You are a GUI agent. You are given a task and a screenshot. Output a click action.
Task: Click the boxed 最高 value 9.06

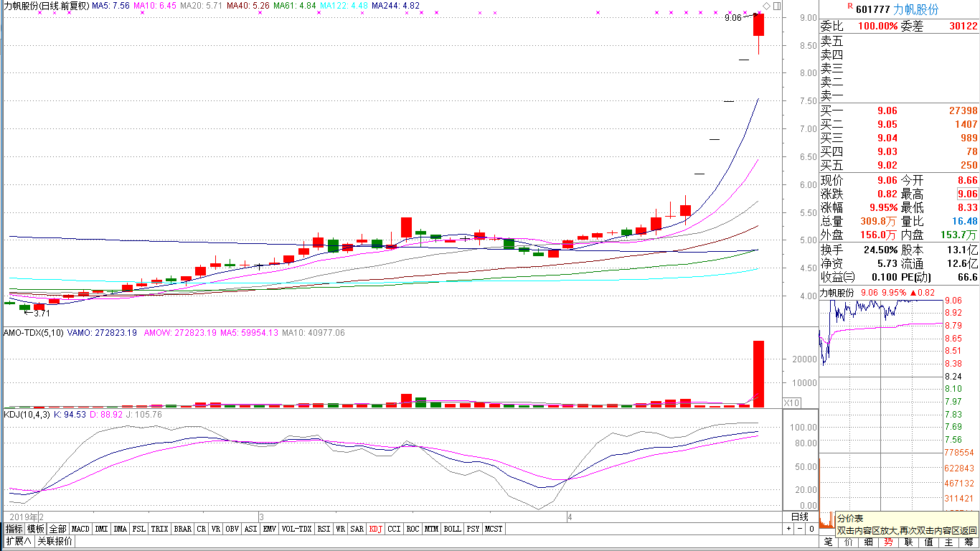click(967, 194)
